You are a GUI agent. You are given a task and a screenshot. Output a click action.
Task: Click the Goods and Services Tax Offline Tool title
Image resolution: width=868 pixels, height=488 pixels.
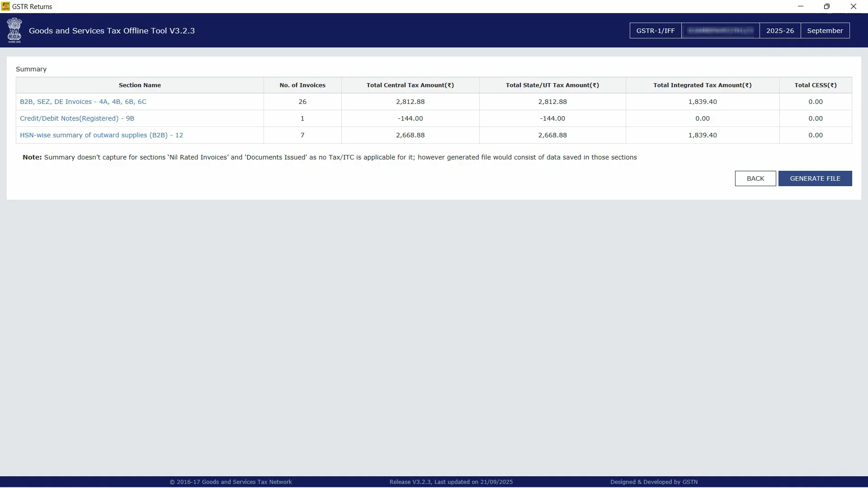(x=112, y=31)
